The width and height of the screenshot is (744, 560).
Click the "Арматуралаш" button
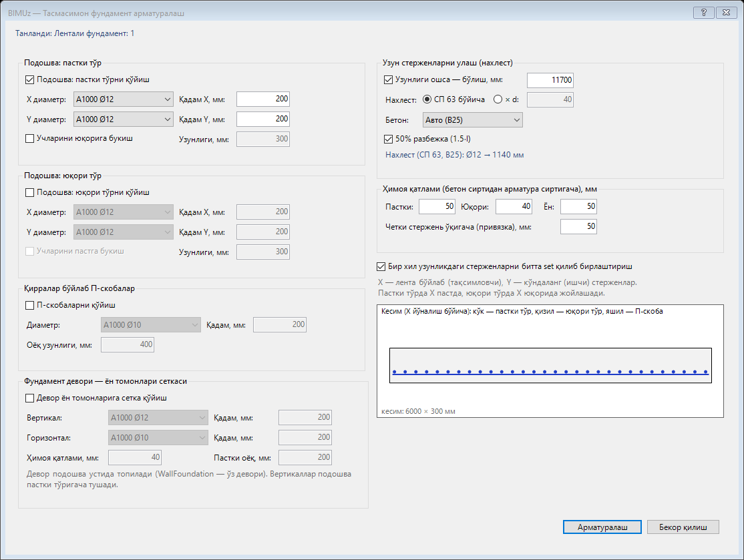(602, 527)
